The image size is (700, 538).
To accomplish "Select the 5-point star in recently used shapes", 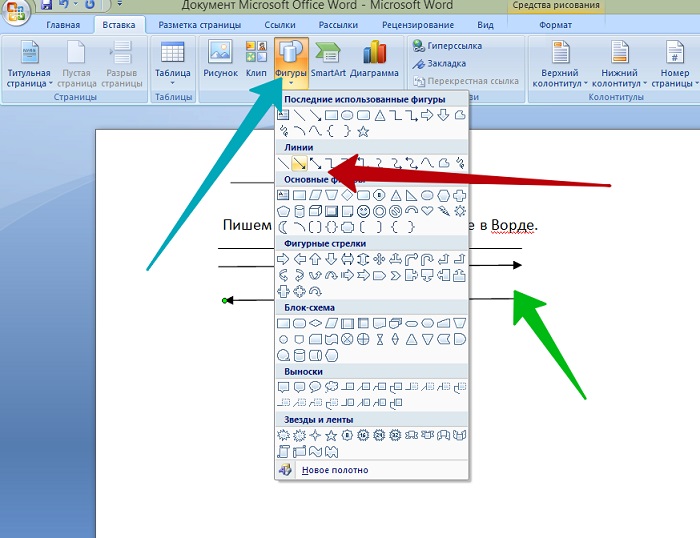I will pos(363,131).
